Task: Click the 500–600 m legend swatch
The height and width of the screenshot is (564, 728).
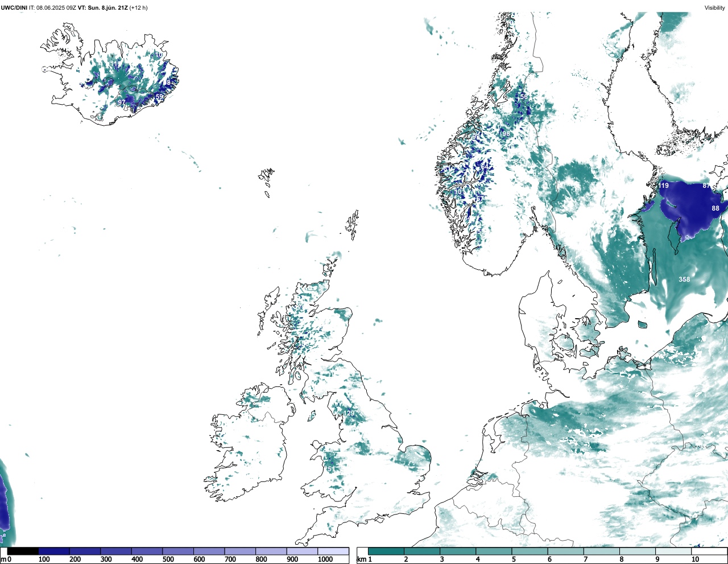Action: [x=178, y=551]
